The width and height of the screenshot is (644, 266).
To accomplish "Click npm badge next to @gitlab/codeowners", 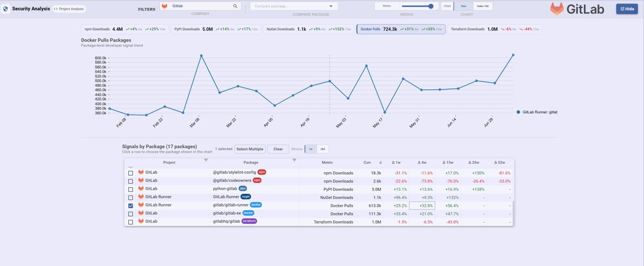I will [x=257, y=181].
